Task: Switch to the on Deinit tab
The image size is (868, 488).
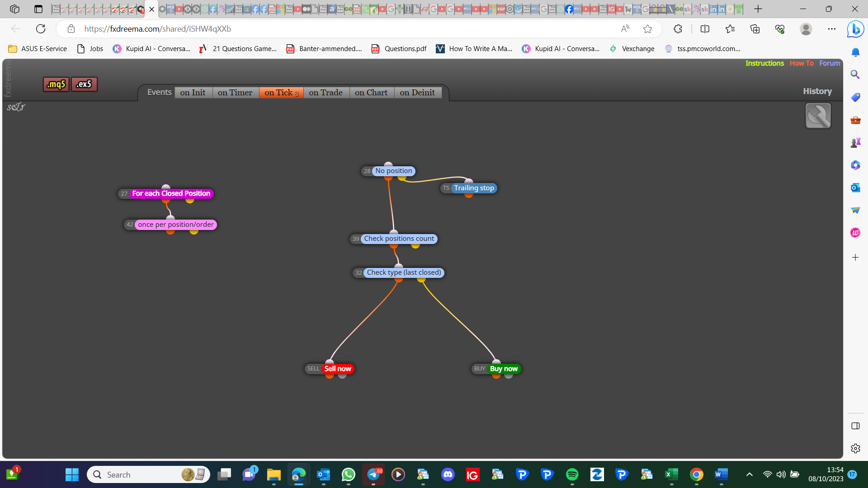Action: click(x=417, y=93)
